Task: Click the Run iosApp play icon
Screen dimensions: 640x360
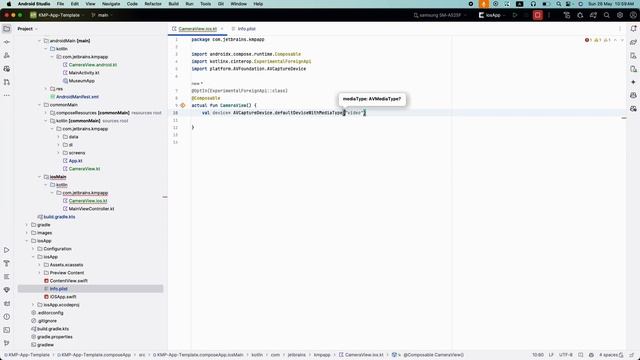Action: [515, 15]
